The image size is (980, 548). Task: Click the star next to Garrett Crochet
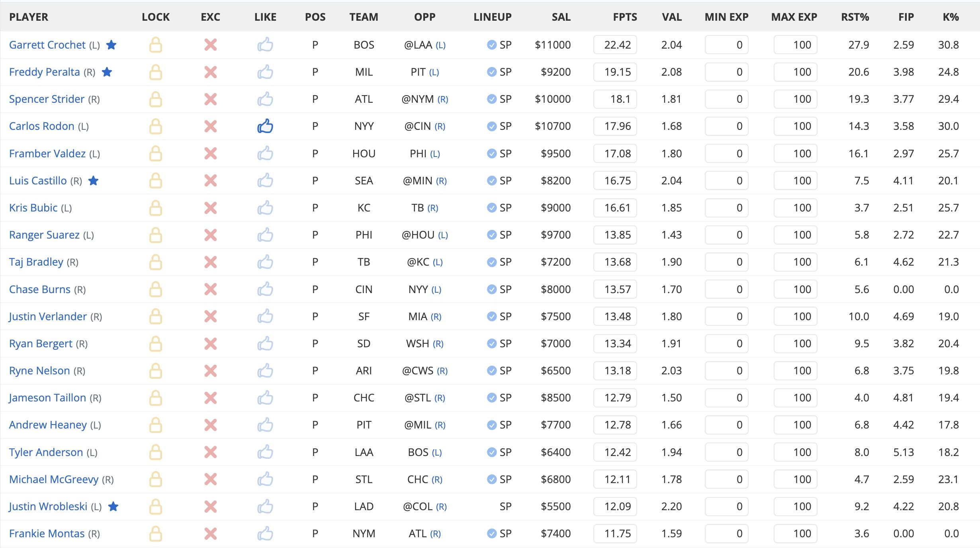pyautogui.click(x=111, y=45)
